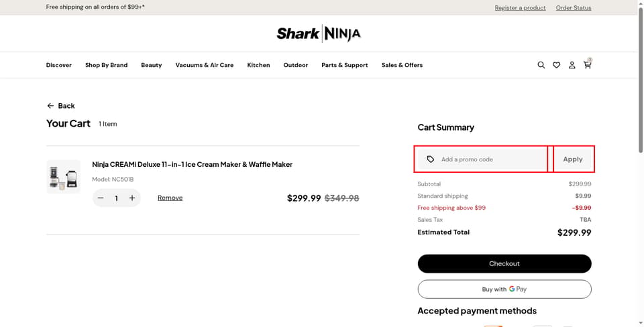Decrease quantity with minus button
Image resolution: width=644 pixels, height=327 pixels.
(101, 198)
